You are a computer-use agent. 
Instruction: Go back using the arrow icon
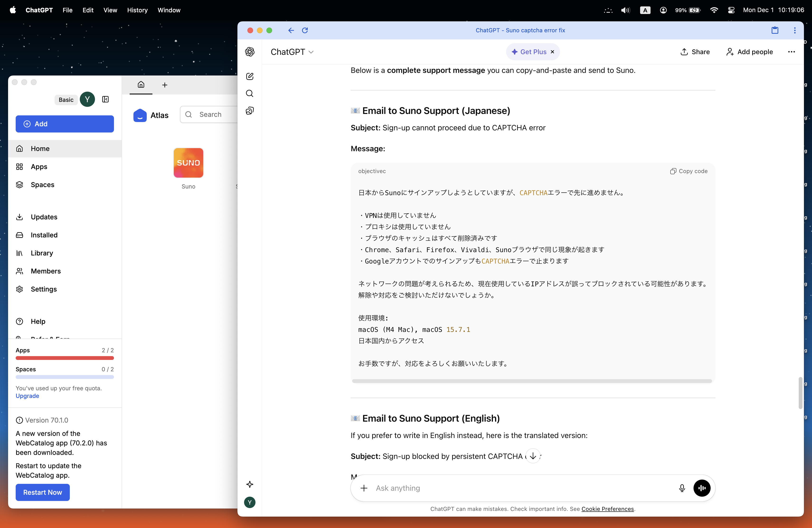[291, 30]
